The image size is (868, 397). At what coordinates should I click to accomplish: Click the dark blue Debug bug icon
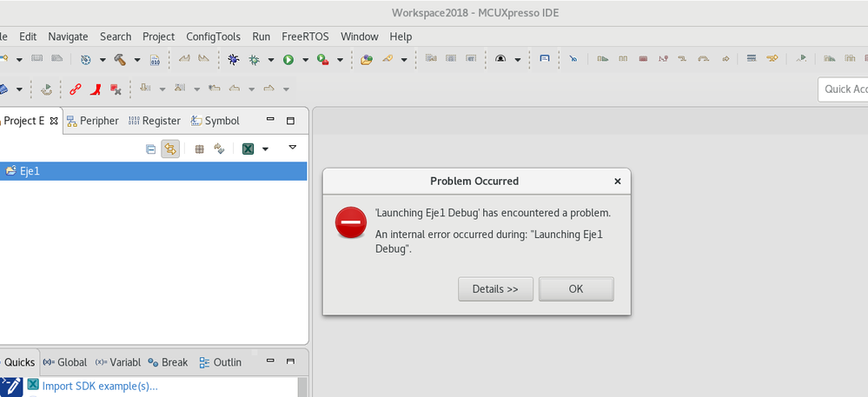233,59
